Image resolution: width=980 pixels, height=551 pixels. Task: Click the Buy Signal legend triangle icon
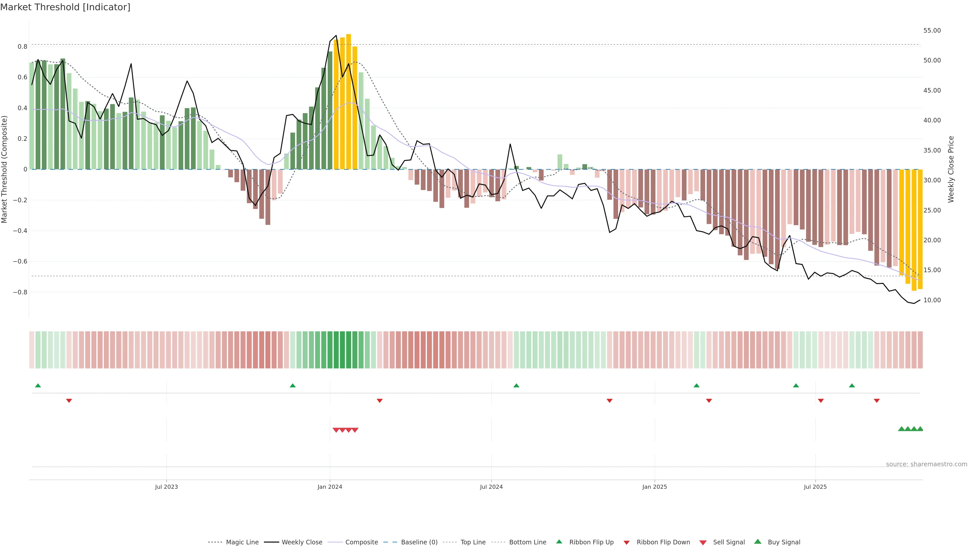coord(757,542)
